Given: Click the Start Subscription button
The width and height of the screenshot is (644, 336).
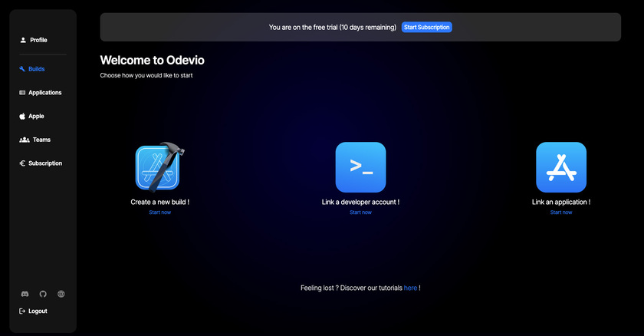Looking at the screenshot, I should 427,27.
